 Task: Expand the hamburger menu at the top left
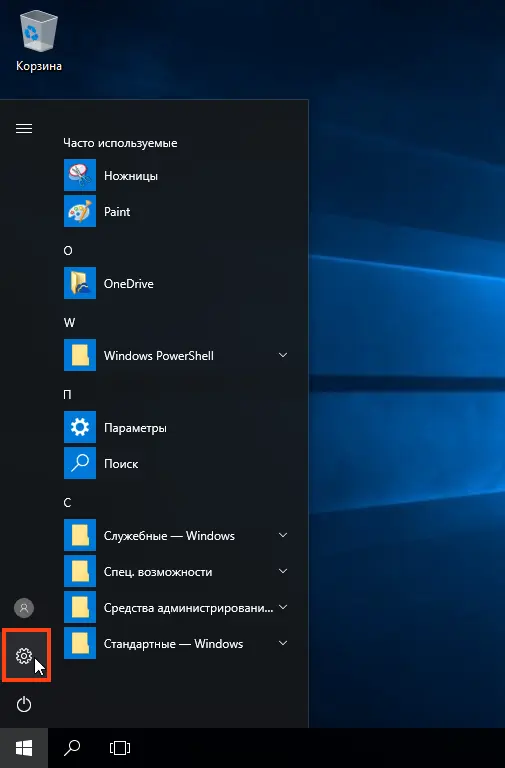coord(24,128)
